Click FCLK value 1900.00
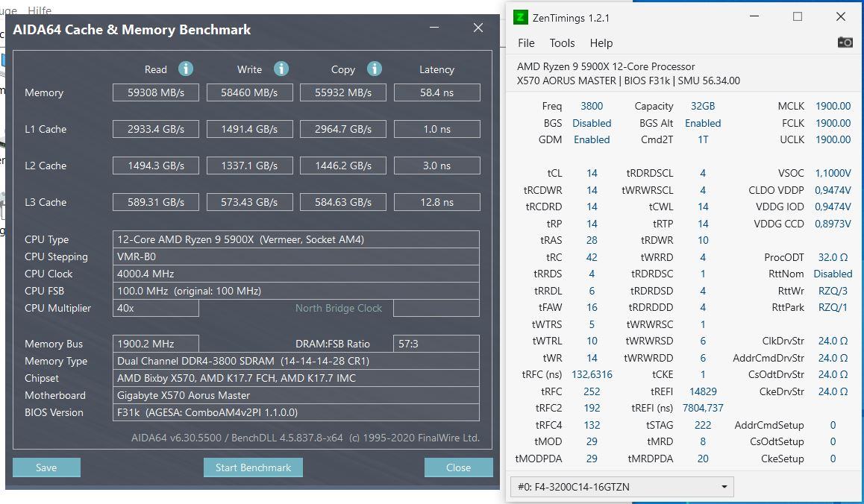 click(833, 123)
